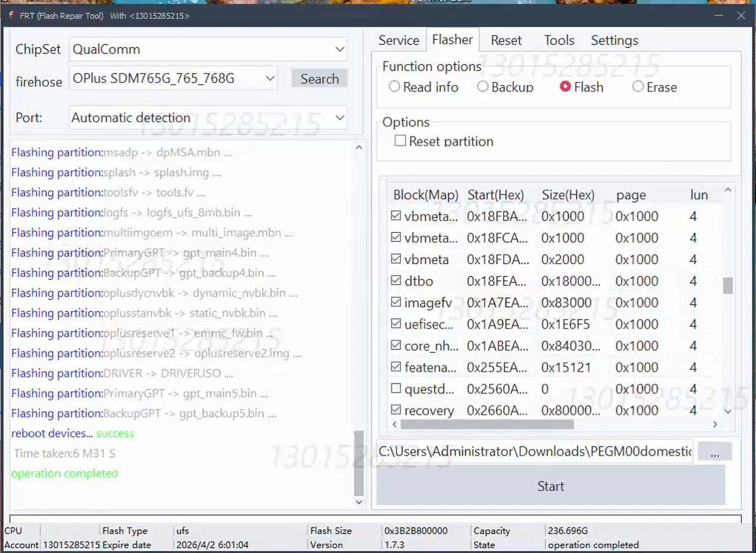This screenshot has height=553, width=756.
Task: Switch to the Flasher tab
Action: point(452,40)
